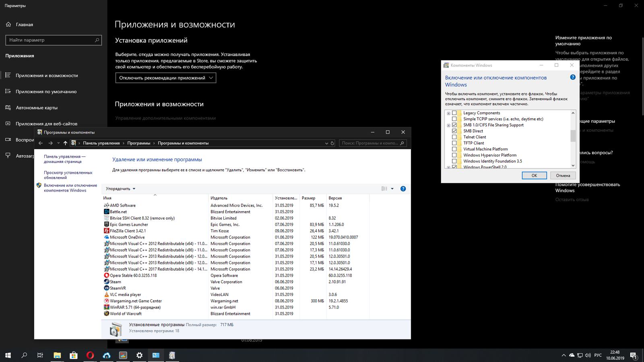Uncheck SMB 1.0/CIFS File Sharing Support
This screenshot has height=362, width=644.
coord(454,125)
